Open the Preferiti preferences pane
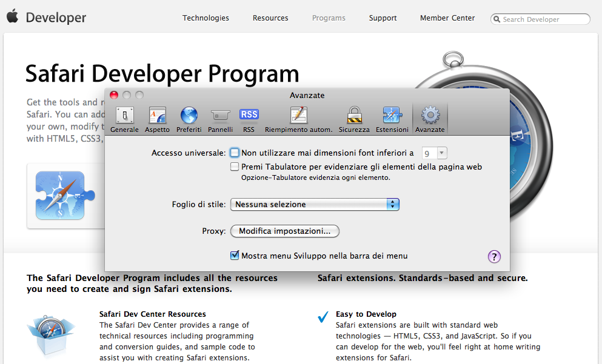 click(x=189, y=120)
